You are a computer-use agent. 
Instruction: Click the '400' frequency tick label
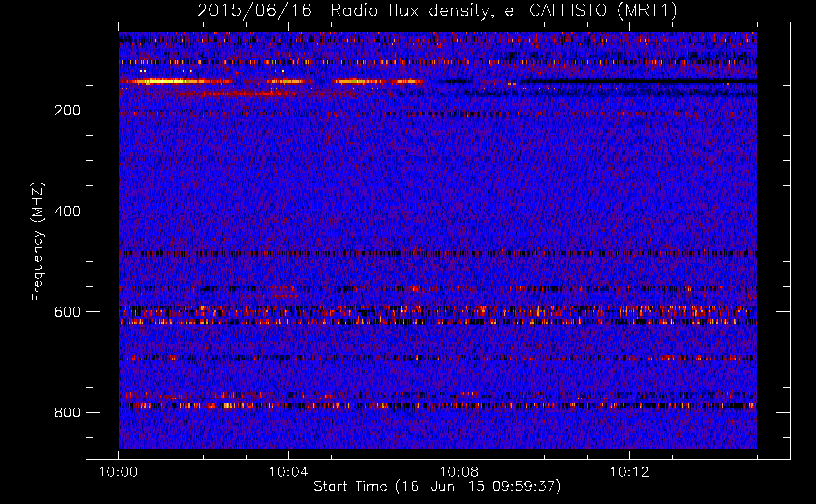tap(68, 211)
